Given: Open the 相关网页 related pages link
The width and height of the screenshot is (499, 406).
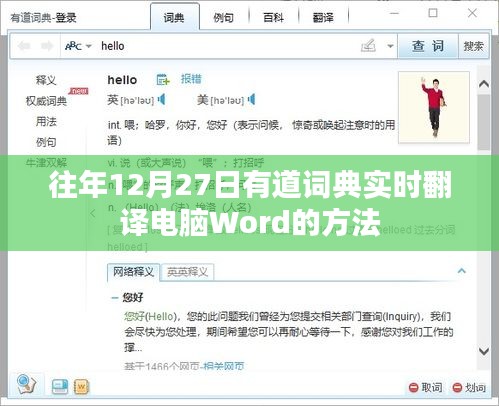Looking at the screenshot, I should point(223,366).
